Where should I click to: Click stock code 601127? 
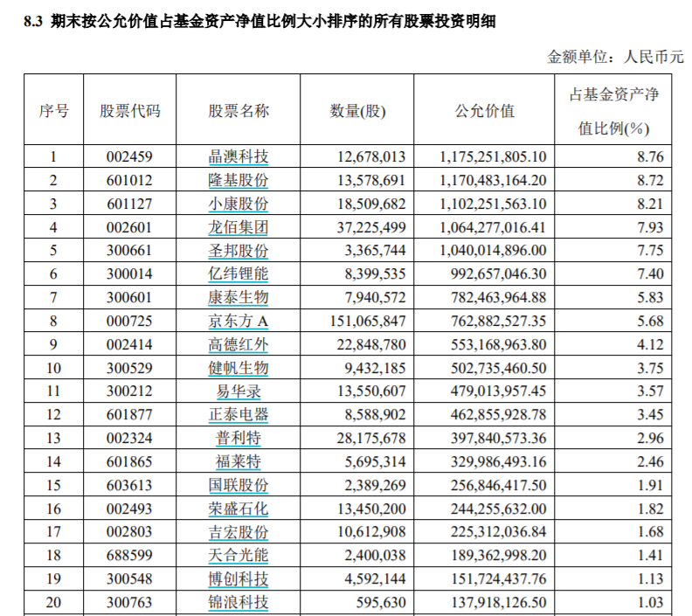click(x=129, y=204)
